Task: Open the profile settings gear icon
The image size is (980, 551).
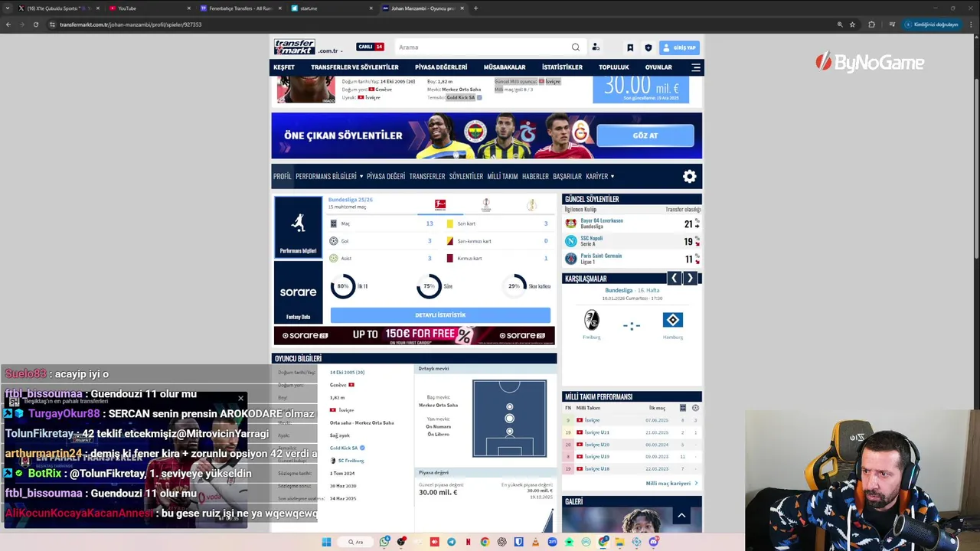Action: pos(690,177)
